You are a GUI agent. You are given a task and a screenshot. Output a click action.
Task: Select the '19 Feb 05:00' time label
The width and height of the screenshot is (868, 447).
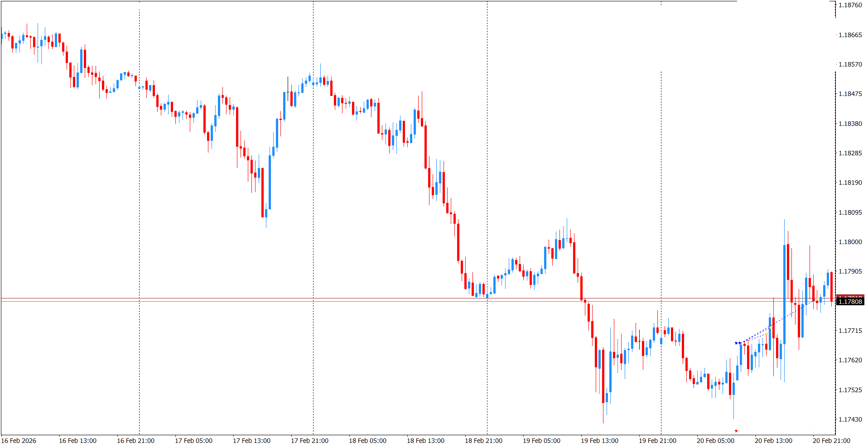[x=541, y=441]
